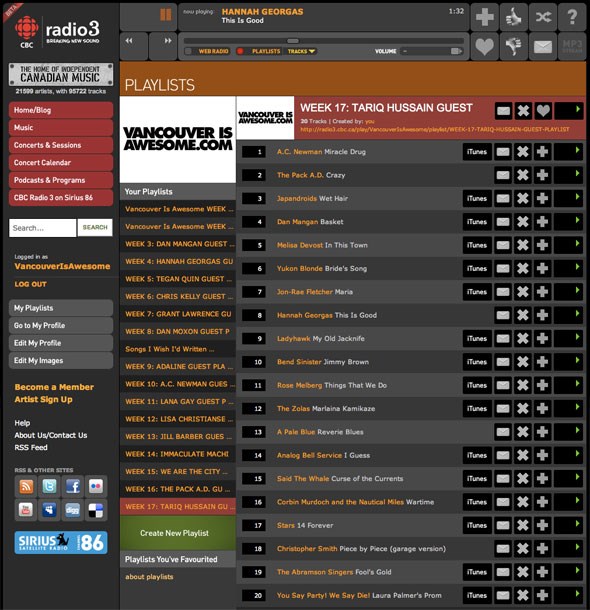The width and height of the screenshot is (590, 610).
Task: Pause the currently playing track
Action: click(166, 15)
